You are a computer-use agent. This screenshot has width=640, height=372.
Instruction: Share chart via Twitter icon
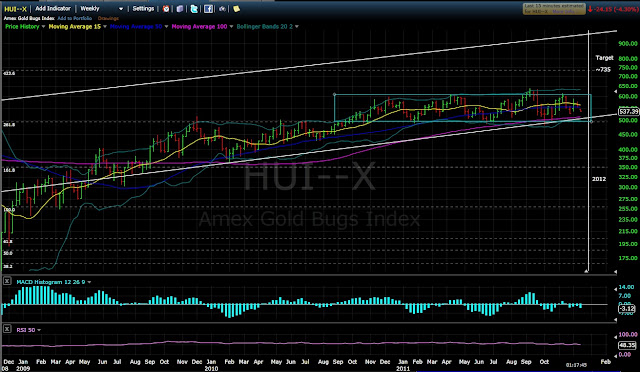pyautogui.click(x=194, y=9)
